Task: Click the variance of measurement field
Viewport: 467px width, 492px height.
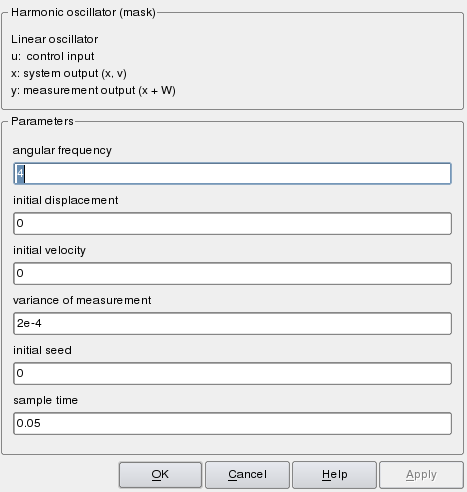Action: [232, 323]
